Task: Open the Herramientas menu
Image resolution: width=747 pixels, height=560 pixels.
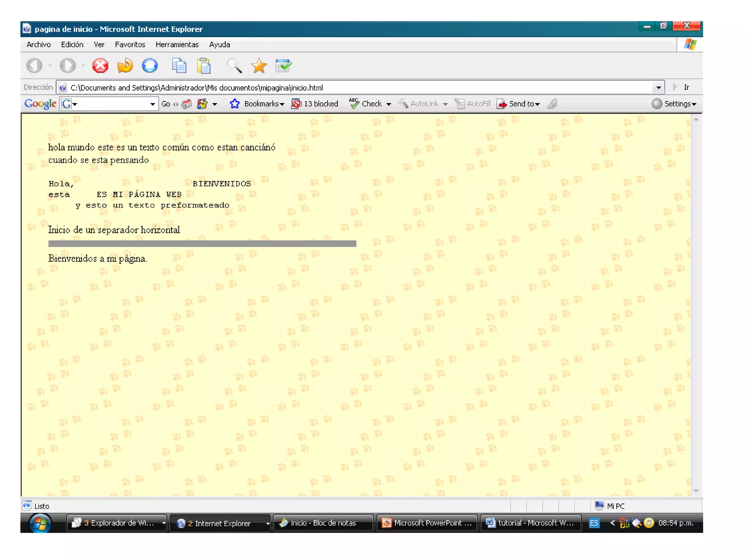Action: coord(177,44)
